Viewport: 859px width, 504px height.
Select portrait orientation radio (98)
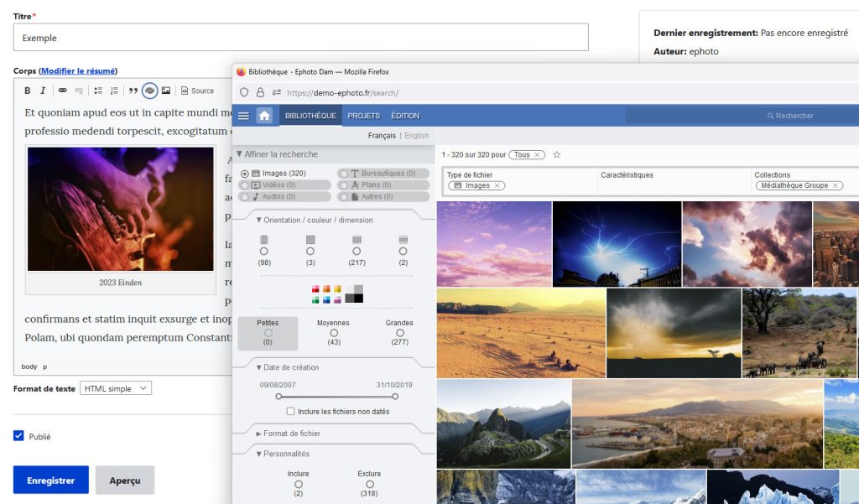pyautogui.click(x=264, y=251)
